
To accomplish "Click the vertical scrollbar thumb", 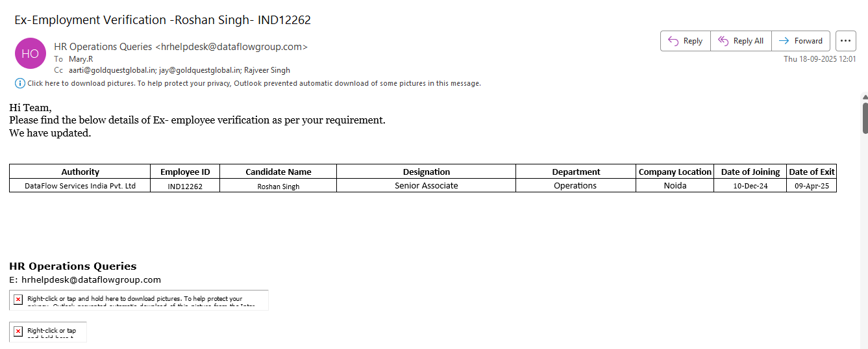I will [x=865, y=118].
